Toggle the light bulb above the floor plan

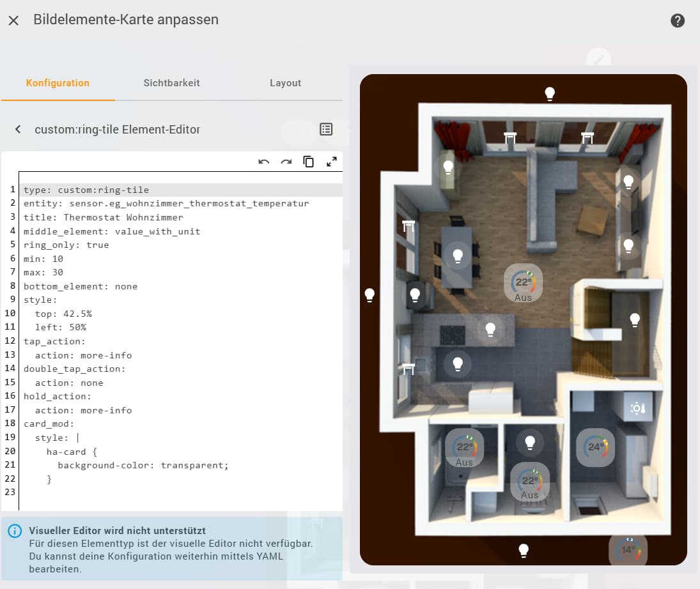549,94
